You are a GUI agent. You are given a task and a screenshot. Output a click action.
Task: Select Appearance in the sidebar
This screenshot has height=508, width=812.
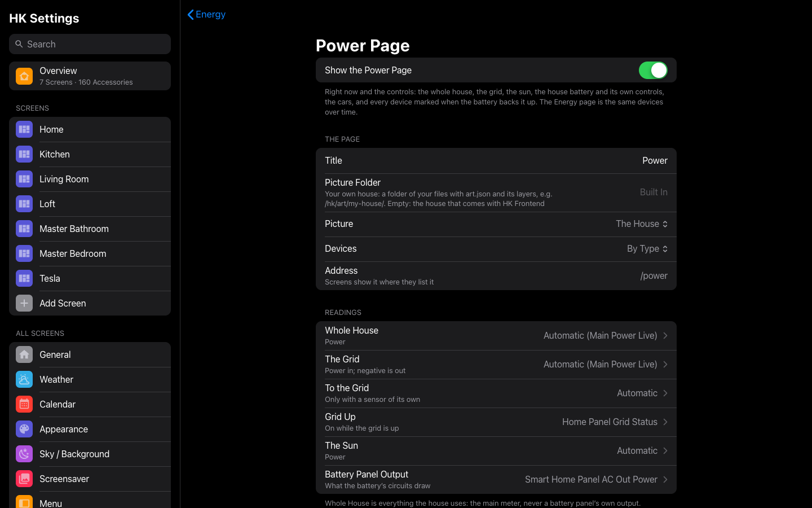(90, 429)
